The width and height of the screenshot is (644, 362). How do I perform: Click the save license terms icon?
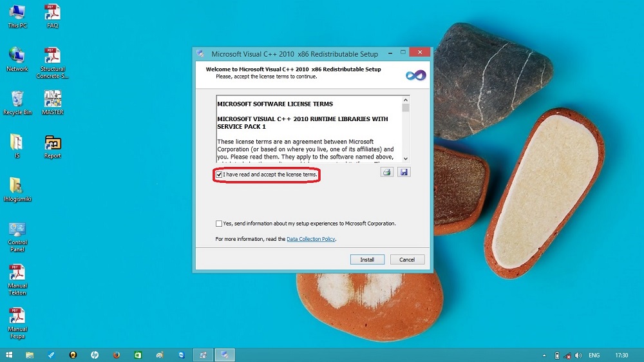(x=404, y=172)
